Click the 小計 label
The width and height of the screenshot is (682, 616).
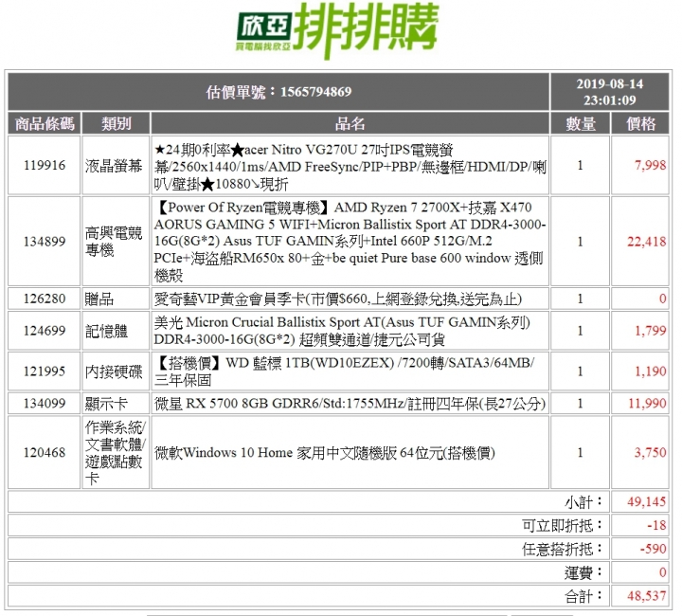(583, 502)
